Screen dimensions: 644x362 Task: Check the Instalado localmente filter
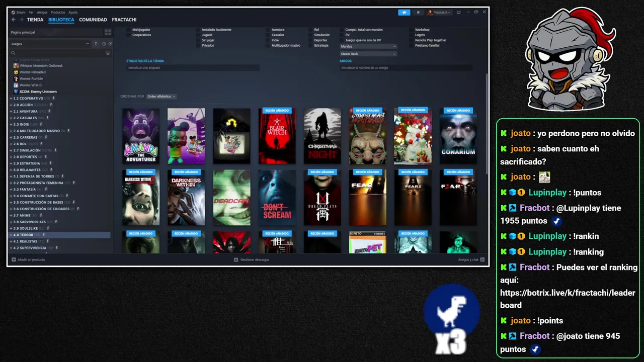coord(198,30)
